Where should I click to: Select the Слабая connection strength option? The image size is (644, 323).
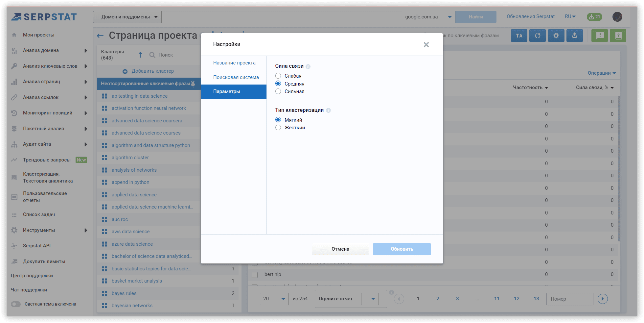coord(278,76)
